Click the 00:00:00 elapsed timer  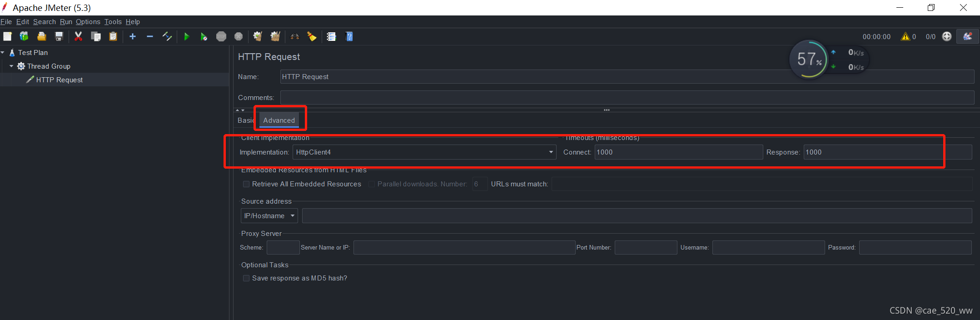(x=876, y=37)
